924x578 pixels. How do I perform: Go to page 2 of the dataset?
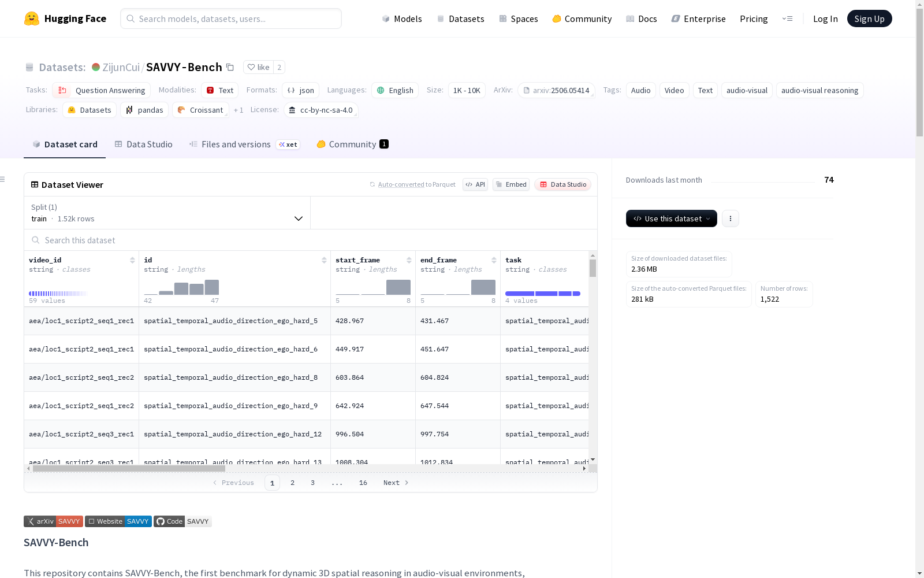point(292,483)
